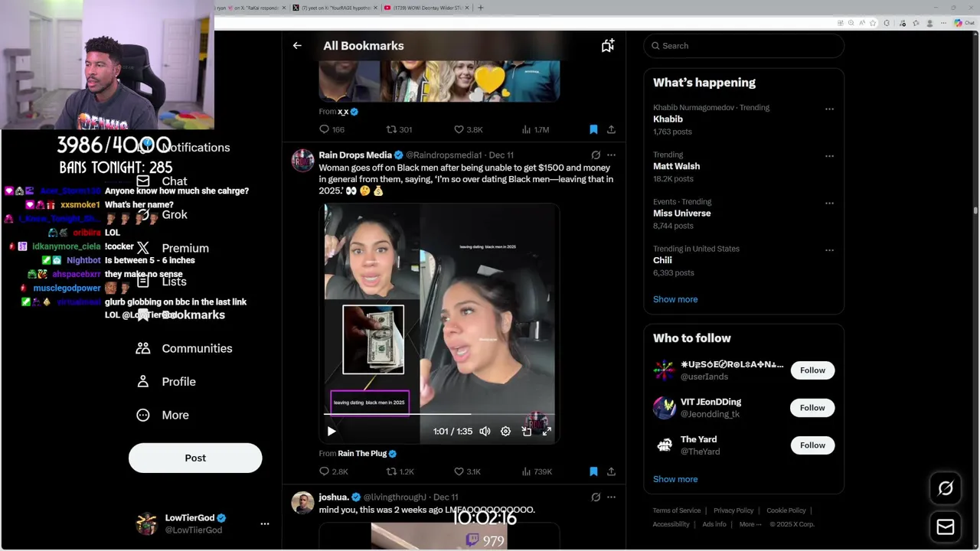Close the 'ryan on X' browser tab

(284, 8)
